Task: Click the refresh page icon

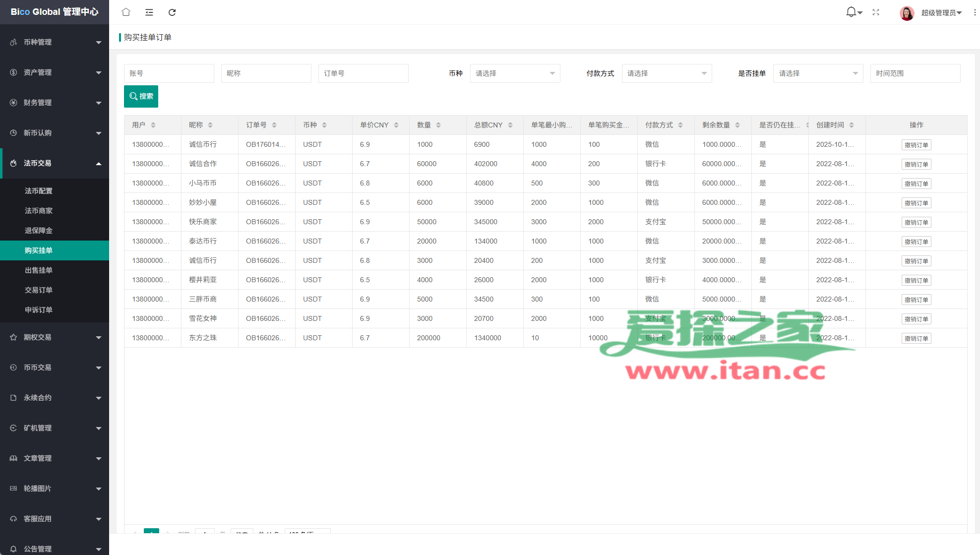Action: [172, 12]
